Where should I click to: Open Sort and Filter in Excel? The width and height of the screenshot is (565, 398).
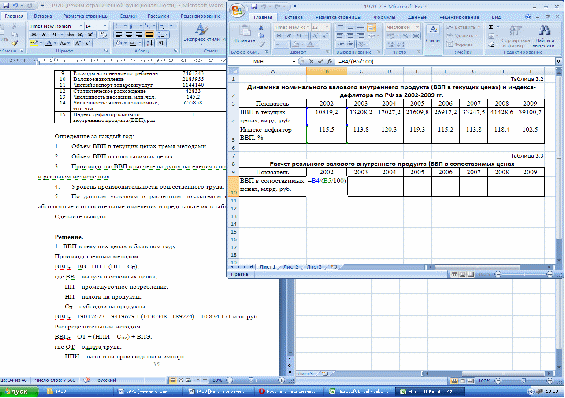[515, 35]
